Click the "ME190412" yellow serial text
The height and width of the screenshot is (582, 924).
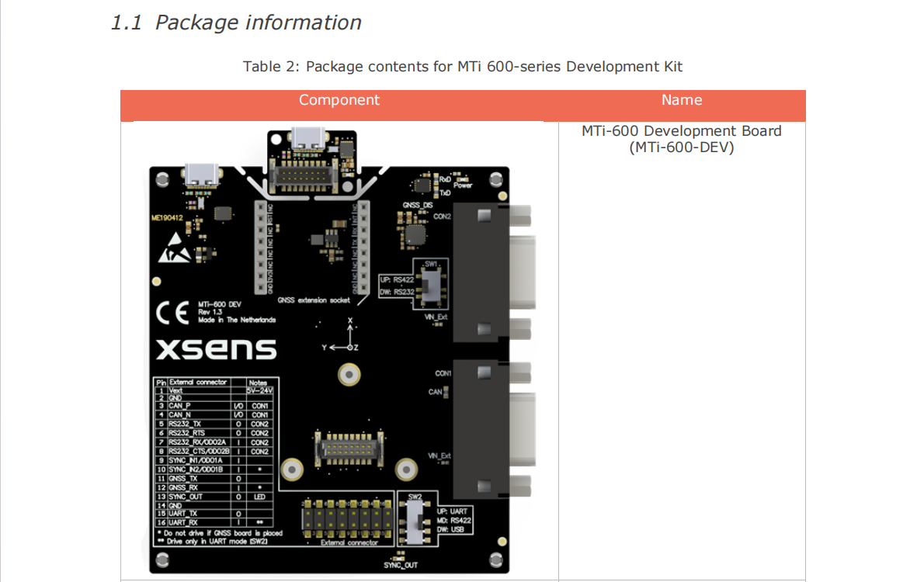(x=167, y=218)
